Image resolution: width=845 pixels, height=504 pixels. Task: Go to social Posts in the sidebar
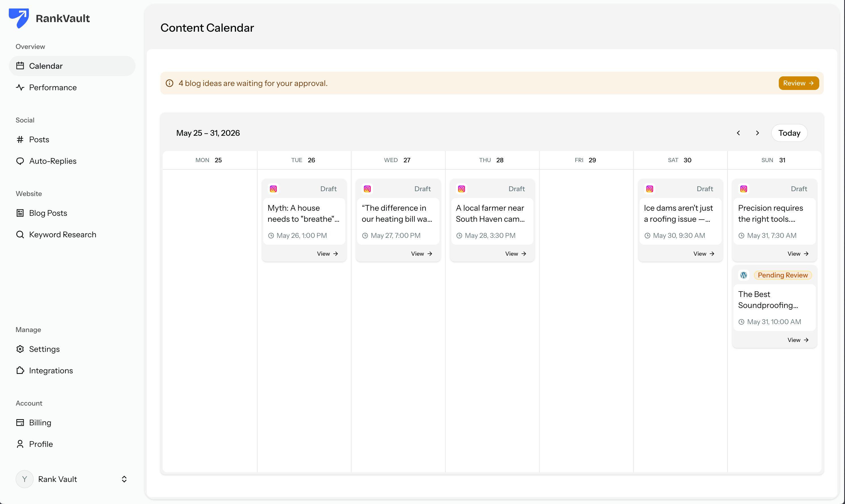[x=72, y=140]
